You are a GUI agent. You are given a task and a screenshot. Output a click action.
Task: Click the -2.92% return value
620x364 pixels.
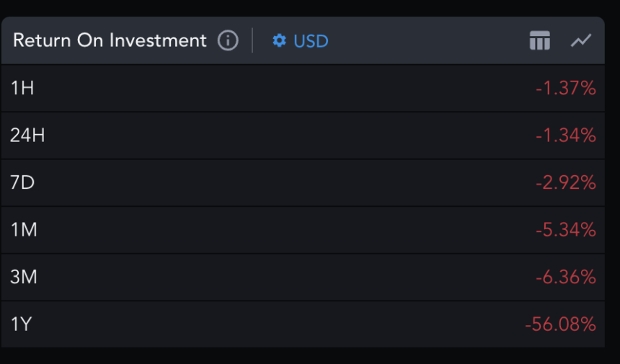566,183
